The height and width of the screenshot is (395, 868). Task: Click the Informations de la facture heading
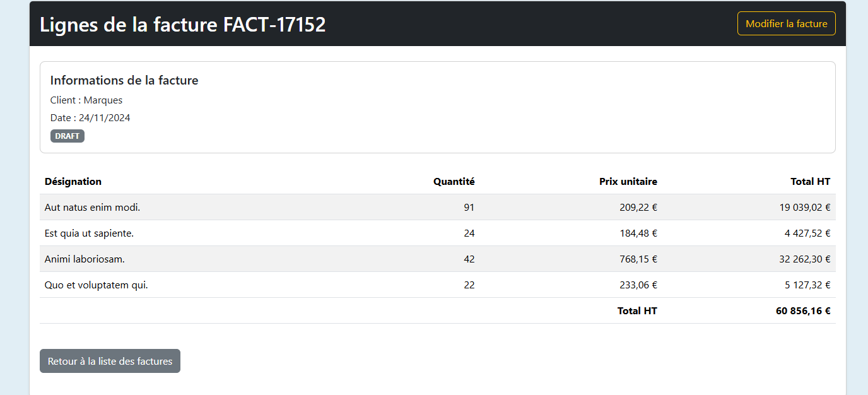pyautogui.click(x=124, y=80)
